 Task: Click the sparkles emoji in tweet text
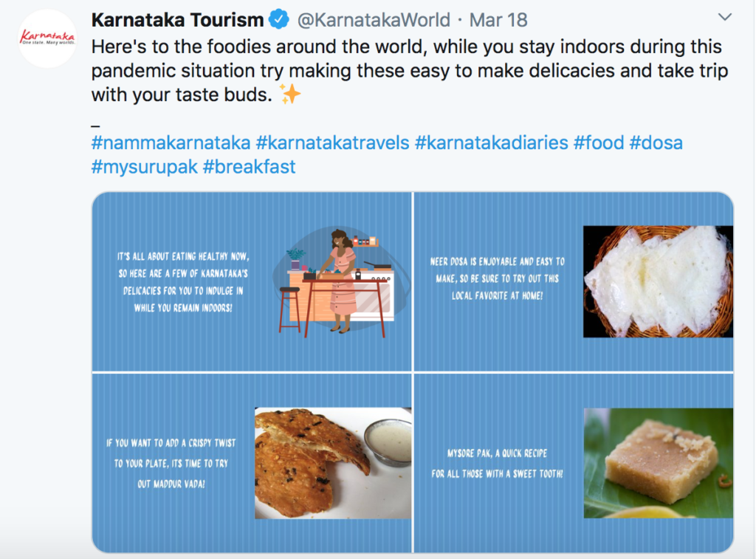290,94
